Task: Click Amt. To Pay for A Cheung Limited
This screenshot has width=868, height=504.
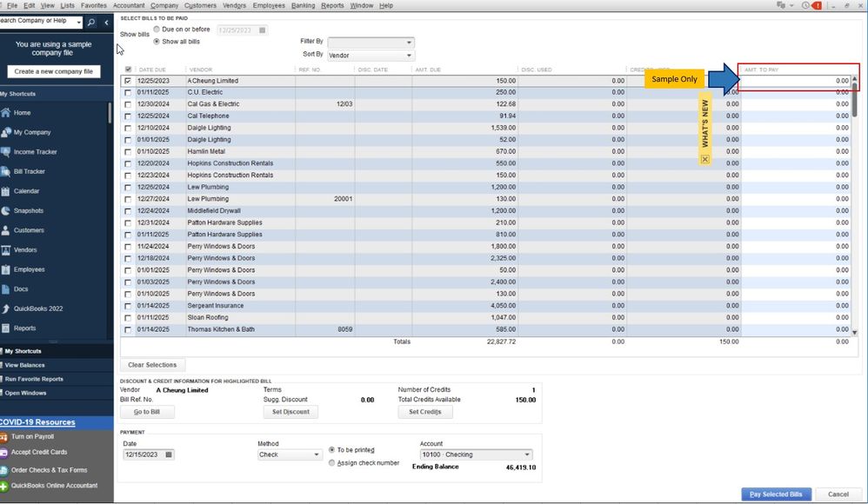Action: point(796,81)
